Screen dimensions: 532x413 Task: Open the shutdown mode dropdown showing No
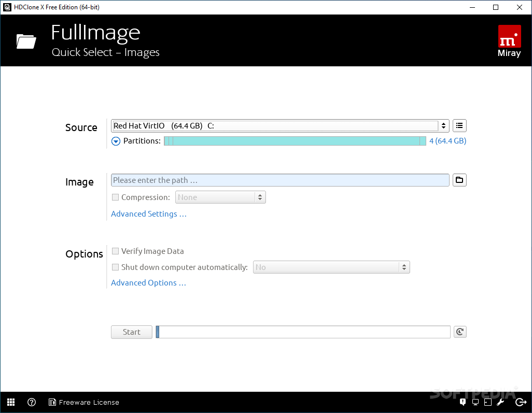[x=331, y=267]
